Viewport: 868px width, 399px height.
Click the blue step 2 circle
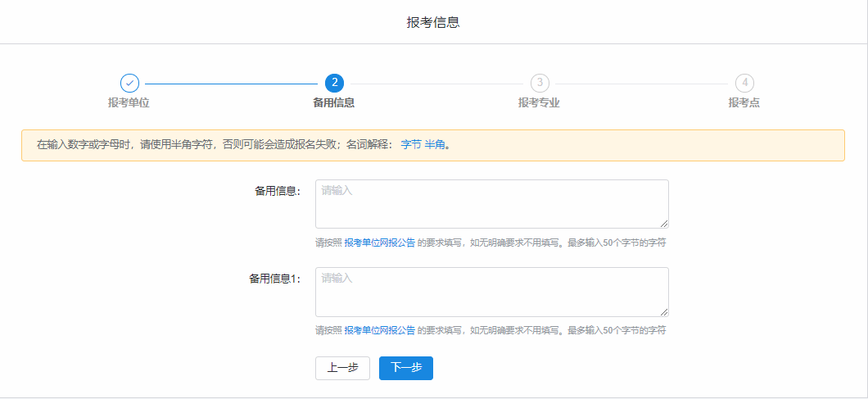(x=334, y=83)
